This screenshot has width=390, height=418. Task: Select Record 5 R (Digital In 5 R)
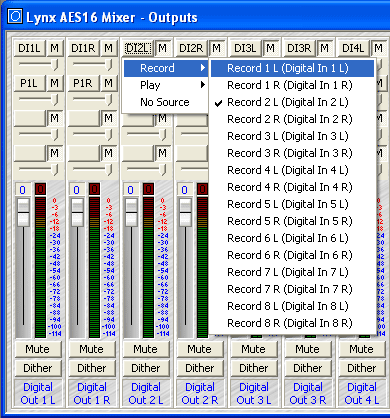click(292, 221)
